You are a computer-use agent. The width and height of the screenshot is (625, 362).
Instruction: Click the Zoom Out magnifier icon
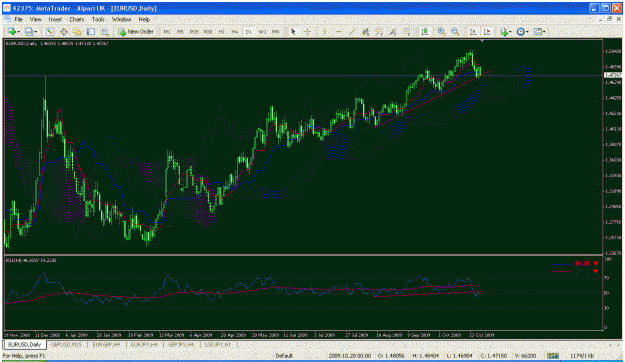[455, 31]
